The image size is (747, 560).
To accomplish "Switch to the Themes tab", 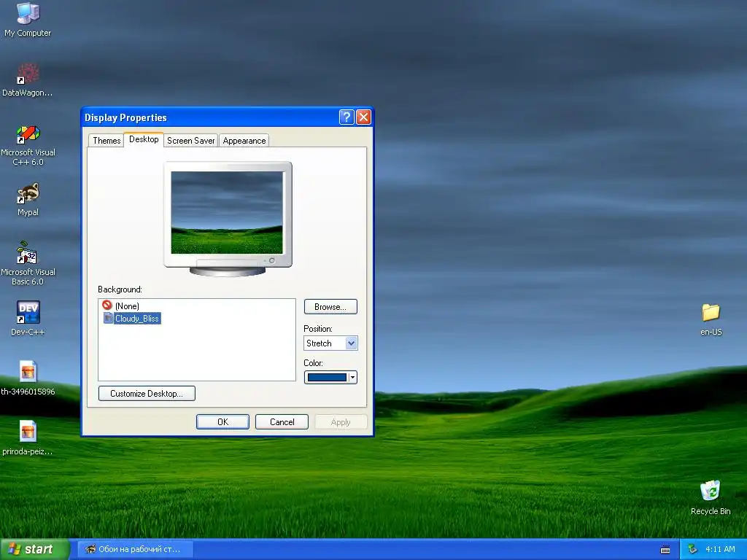I will (x=107, y=141).
